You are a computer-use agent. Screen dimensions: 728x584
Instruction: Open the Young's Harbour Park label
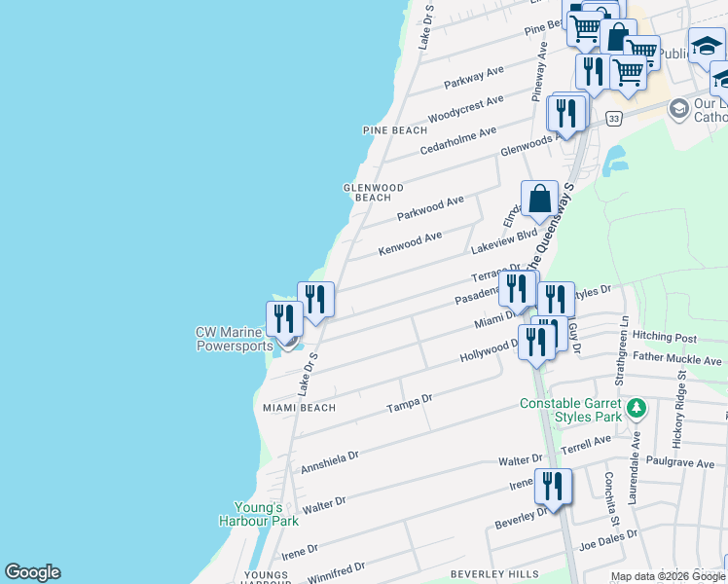click(259, 514)
